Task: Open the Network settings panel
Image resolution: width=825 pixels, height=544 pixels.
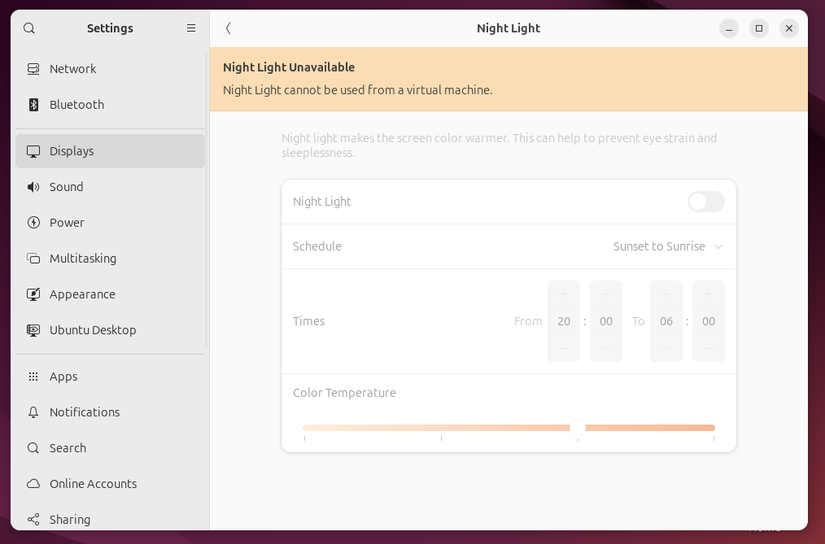Action: coord(73,69)
